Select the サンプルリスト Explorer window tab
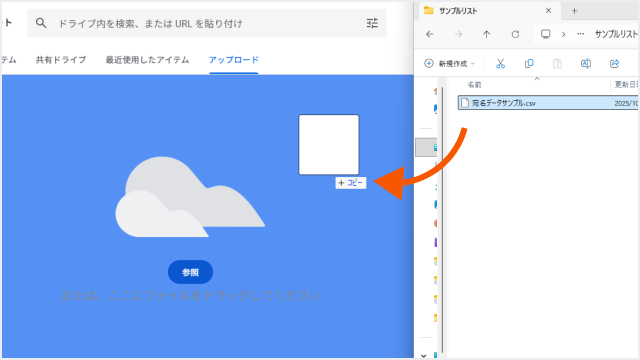The height and width of the screenshot is (360, 640). (490, 11)
